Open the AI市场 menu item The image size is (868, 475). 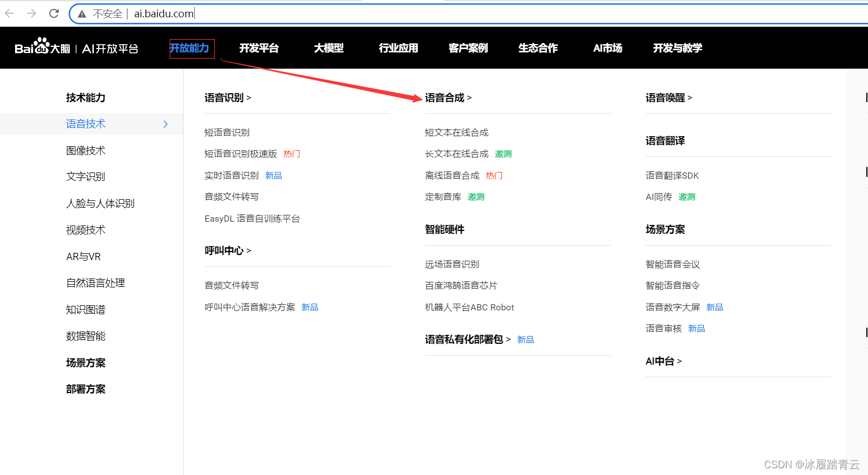pos(607,48)
